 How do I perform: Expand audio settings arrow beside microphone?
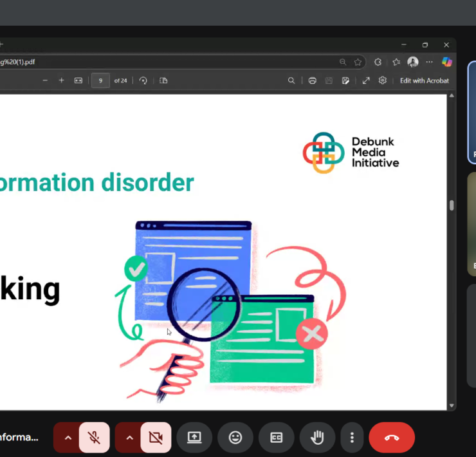[68, 438]
